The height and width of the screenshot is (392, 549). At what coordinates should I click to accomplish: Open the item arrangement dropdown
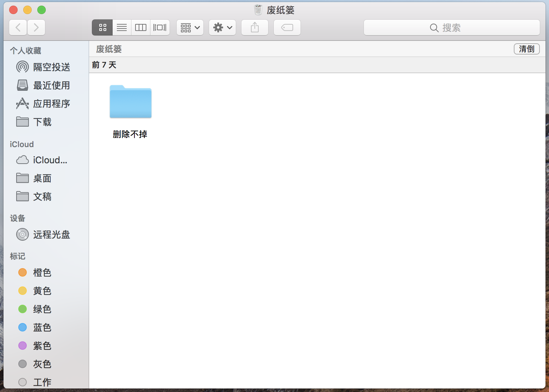pos(190,27)
